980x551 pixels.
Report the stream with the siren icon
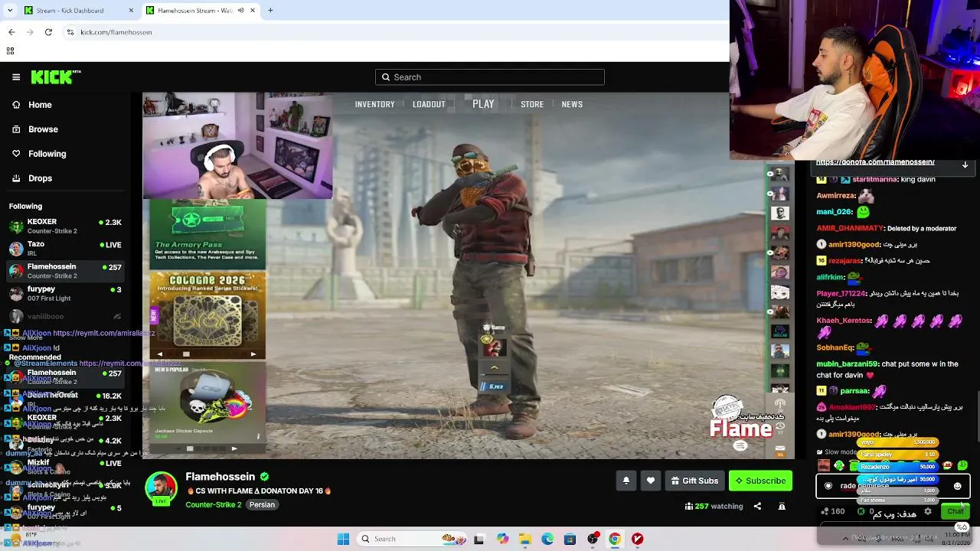point(782,506)
